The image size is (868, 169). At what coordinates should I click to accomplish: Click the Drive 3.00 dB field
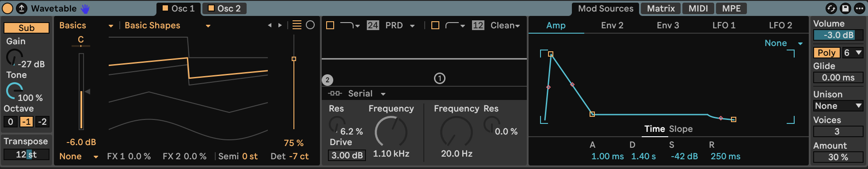[347, 156]
